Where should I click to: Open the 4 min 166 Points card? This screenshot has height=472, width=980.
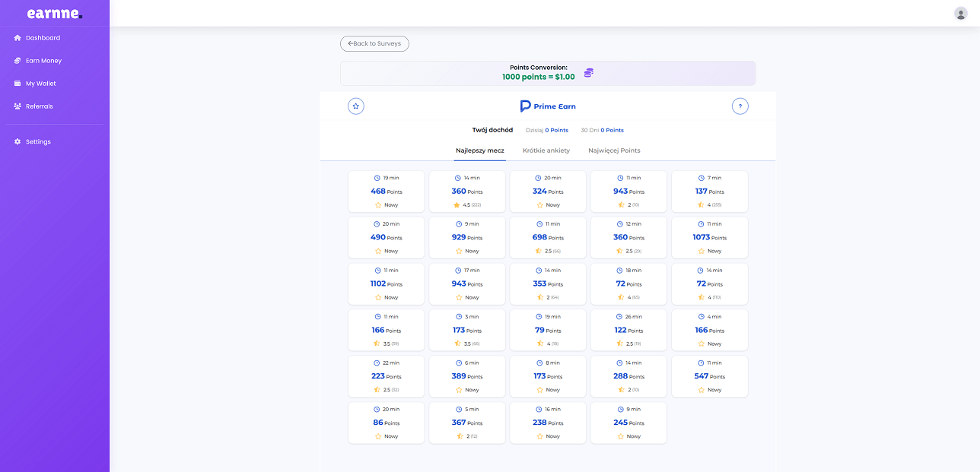coord(709,331)
